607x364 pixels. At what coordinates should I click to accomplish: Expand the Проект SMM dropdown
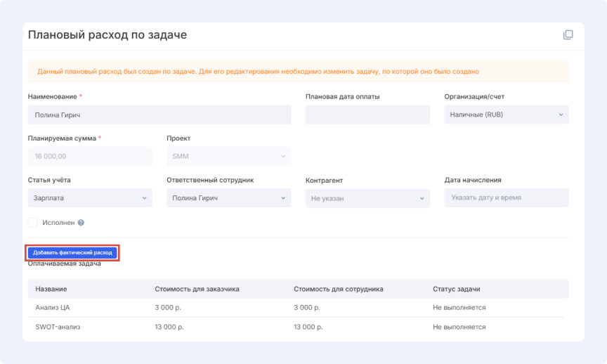coord(228,156)
